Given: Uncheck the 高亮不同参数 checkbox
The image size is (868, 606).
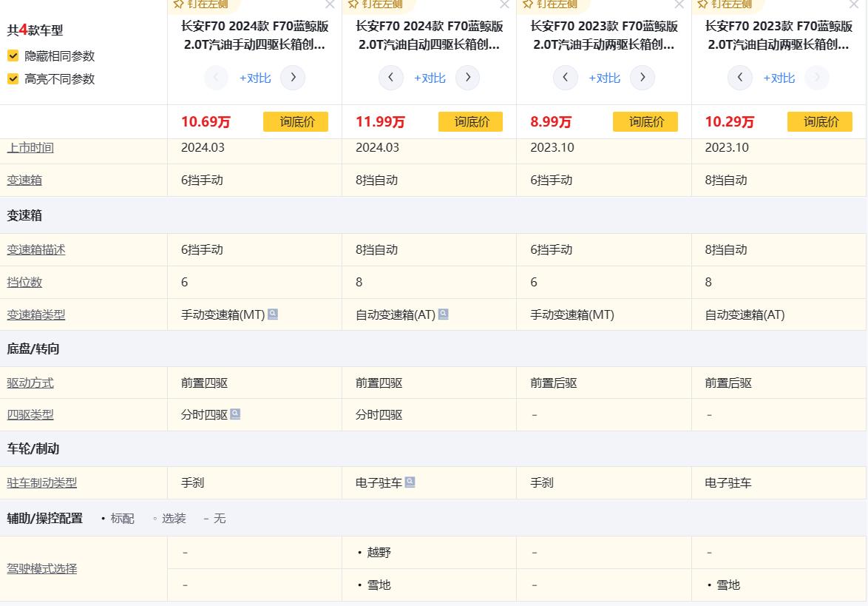Looking at the screenshot, I should 13,79.
